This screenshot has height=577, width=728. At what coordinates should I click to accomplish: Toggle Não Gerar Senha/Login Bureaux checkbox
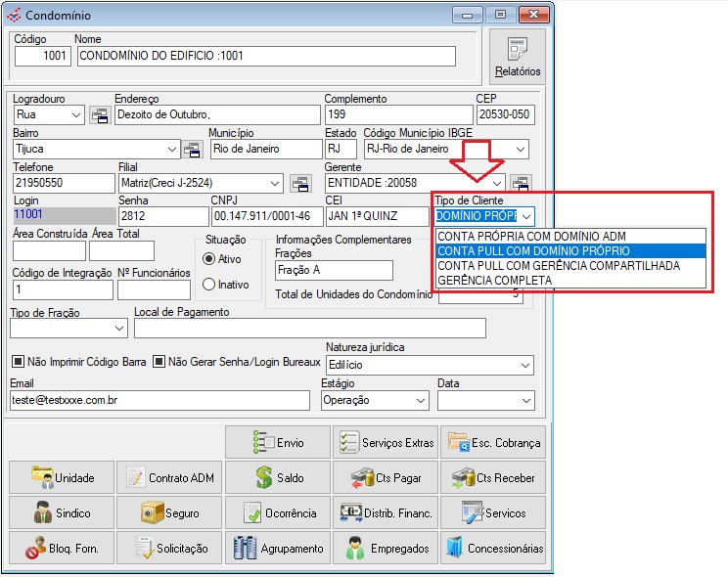pos(160,362)
